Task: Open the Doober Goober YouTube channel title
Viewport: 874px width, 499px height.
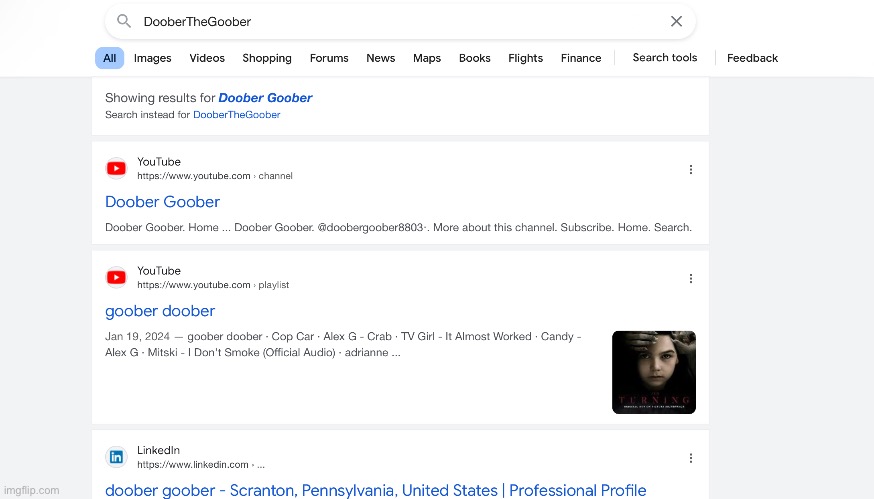Action: [162, 202]
